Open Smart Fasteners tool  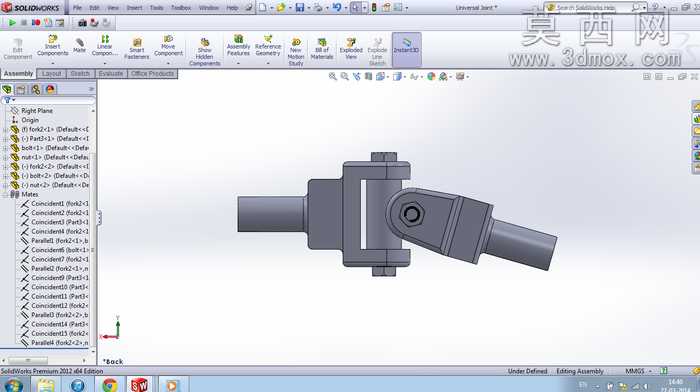(137, 49)
